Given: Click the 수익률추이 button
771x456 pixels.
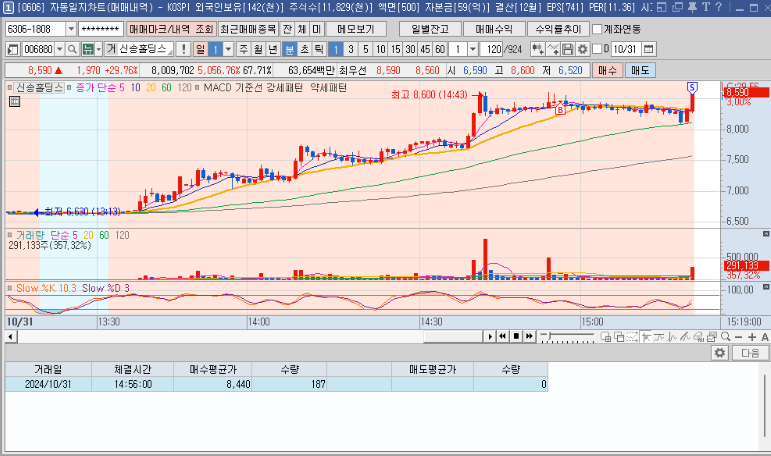Looking at the screenshot, I should (558, 29).
